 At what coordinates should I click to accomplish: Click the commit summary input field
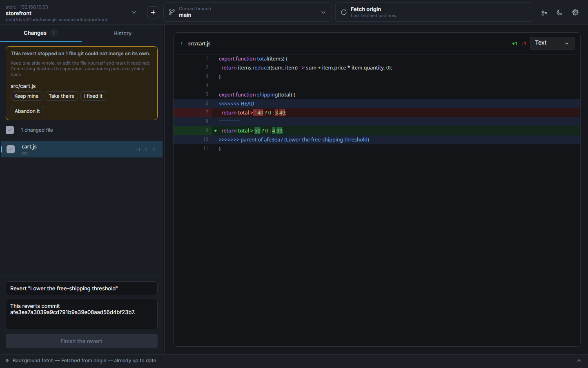click(x=82, y=288)
